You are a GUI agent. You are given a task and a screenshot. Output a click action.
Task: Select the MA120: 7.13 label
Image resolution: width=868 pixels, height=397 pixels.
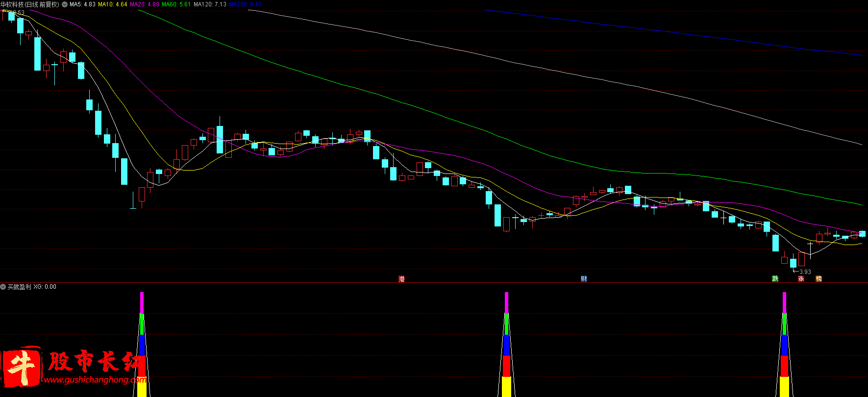tap(210, 4)
